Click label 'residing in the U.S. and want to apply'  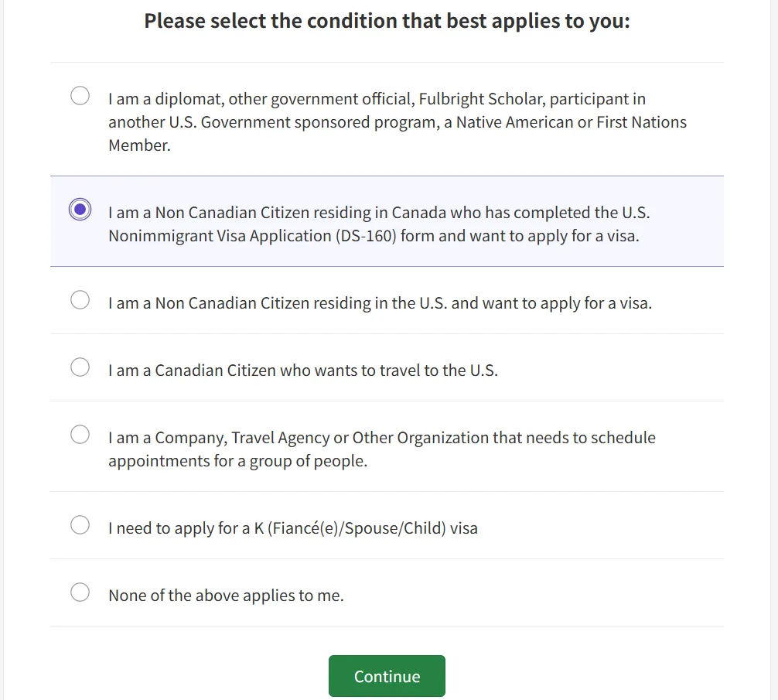(x=380, y=303)
